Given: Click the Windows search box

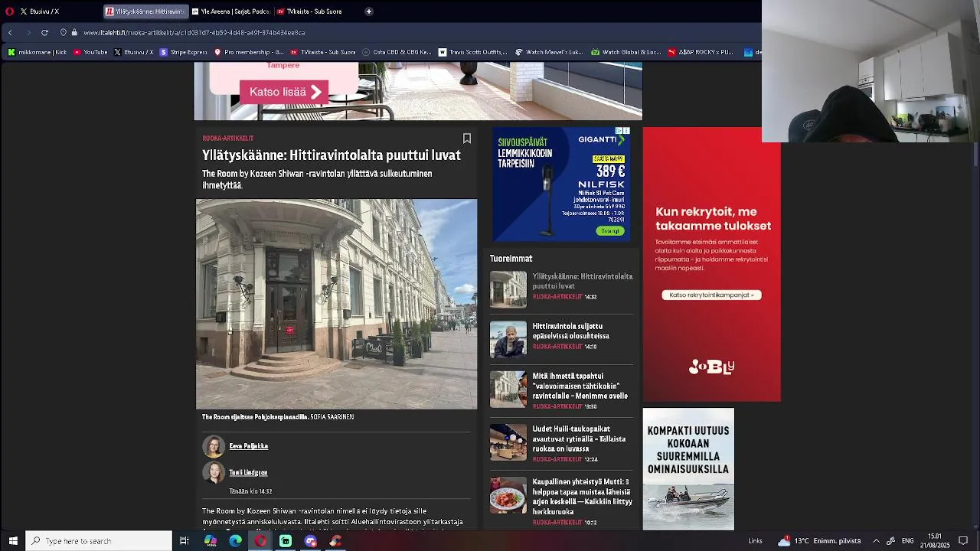Looking at the screenshot, I should pos(99,541).
